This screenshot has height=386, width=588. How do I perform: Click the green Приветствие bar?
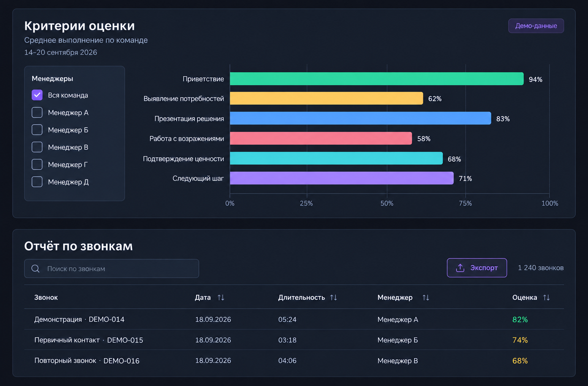point(377,79)
